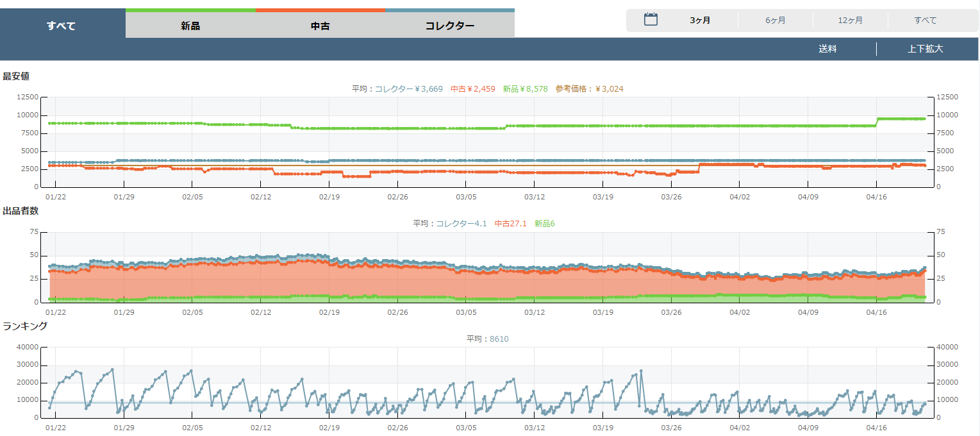Toggle the 送料 shipping option
The height and width of the screenshot is (436, 980).
tap(827, 49)
